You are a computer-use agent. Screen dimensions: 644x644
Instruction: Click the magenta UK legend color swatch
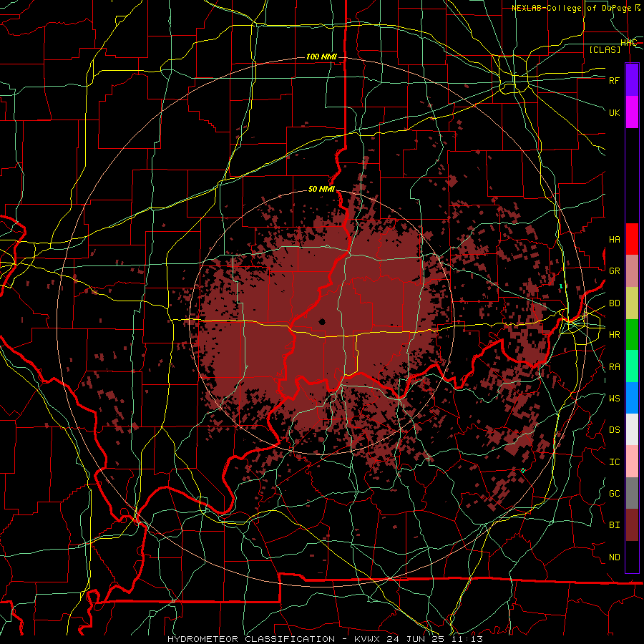(x=632, y=112)
